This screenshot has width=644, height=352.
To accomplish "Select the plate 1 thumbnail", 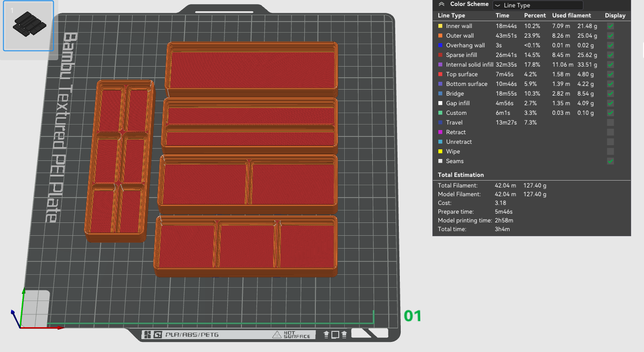I will tap(28, 25).
